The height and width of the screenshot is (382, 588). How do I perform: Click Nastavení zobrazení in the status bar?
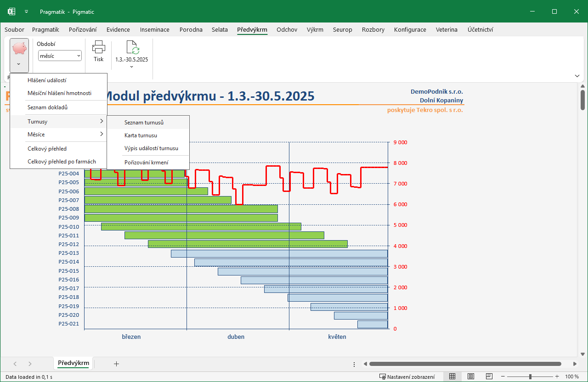pyautogui.click(x=407, y=376)
